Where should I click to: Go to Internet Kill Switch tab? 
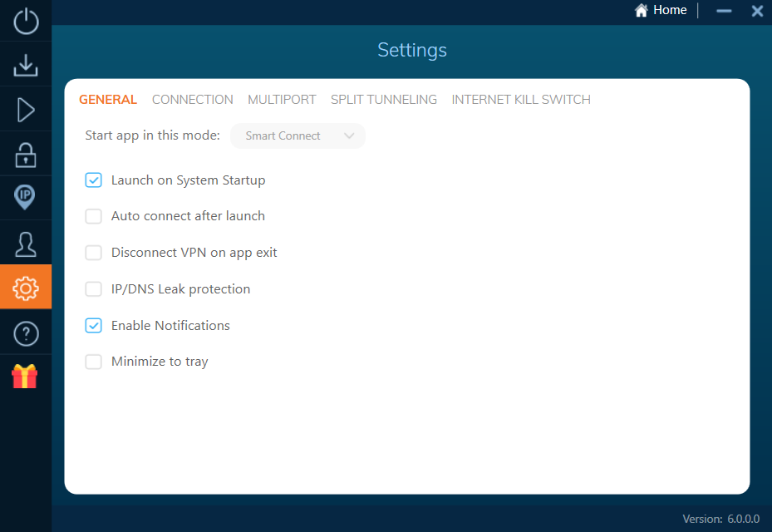point(521,100)
